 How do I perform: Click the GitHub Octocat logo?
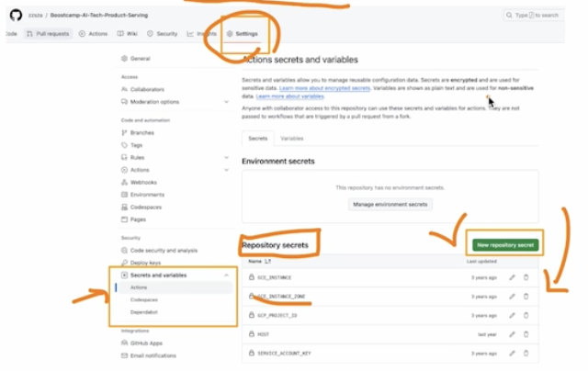coord(16,16)
